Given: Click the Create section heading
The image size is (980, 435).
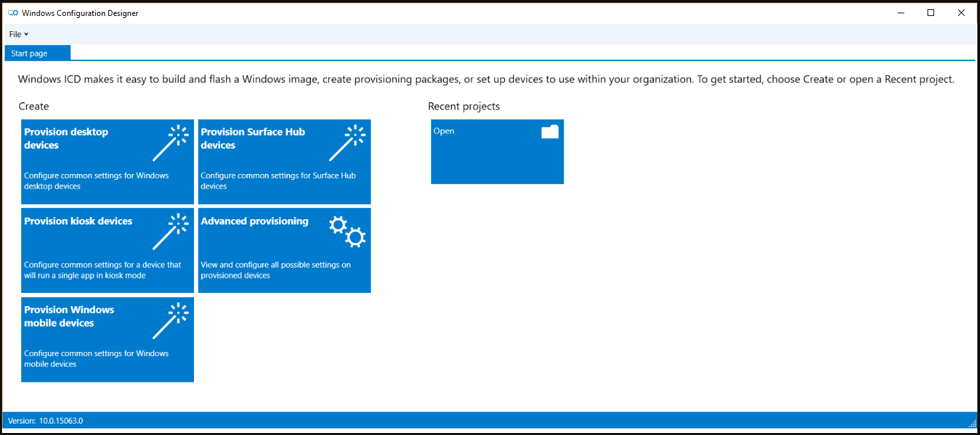Looking at the screenshot, I should click(x=34, y=106).
